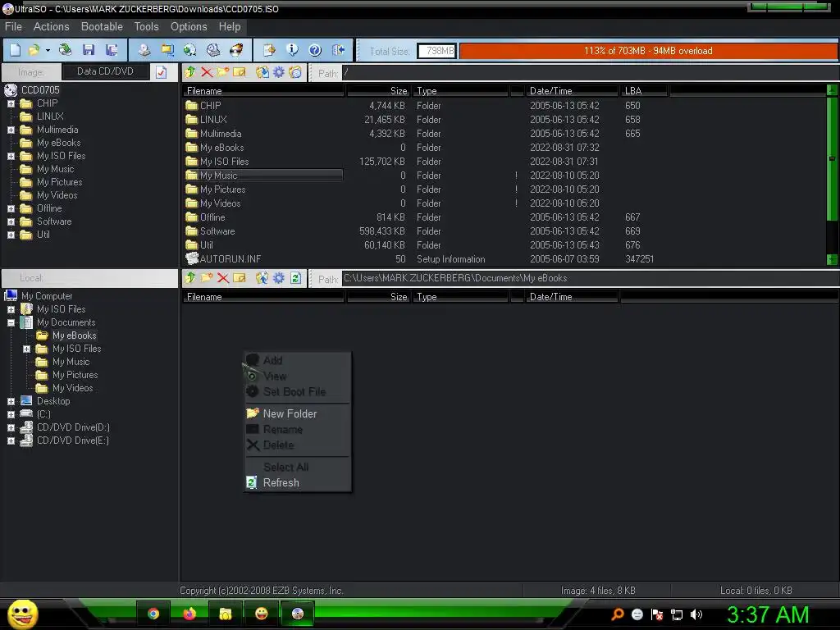
Task: Click the Save As icon beside the Save floppy
Action: pos(112,50)
